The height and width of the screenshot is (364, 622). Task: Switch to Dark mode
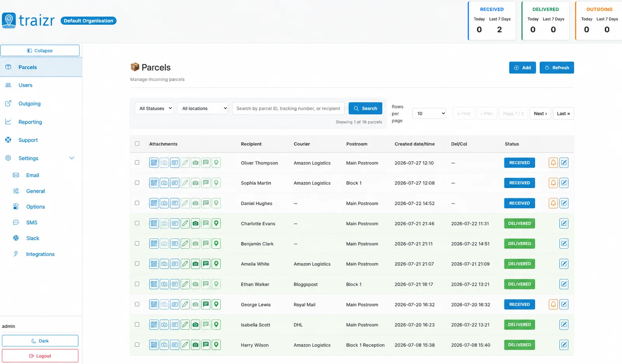tap(40, 341)
